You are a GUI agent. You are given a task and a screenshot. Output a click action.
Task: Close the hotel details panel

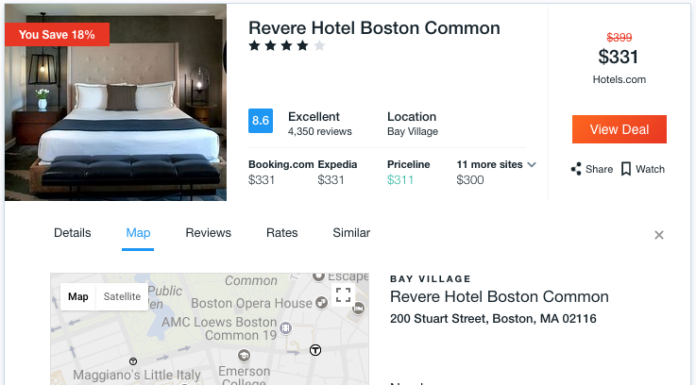tap(659, 235)
